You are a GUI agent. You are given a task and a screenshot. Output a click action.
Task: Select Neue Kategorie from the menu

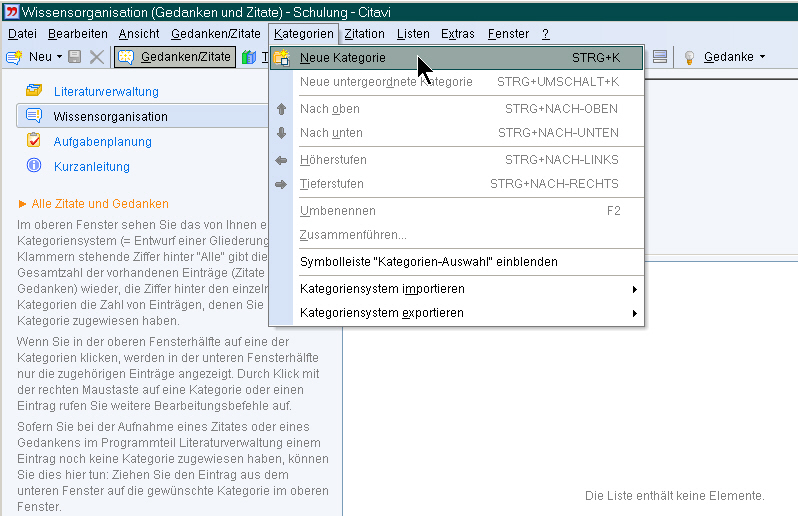(343, 58)
